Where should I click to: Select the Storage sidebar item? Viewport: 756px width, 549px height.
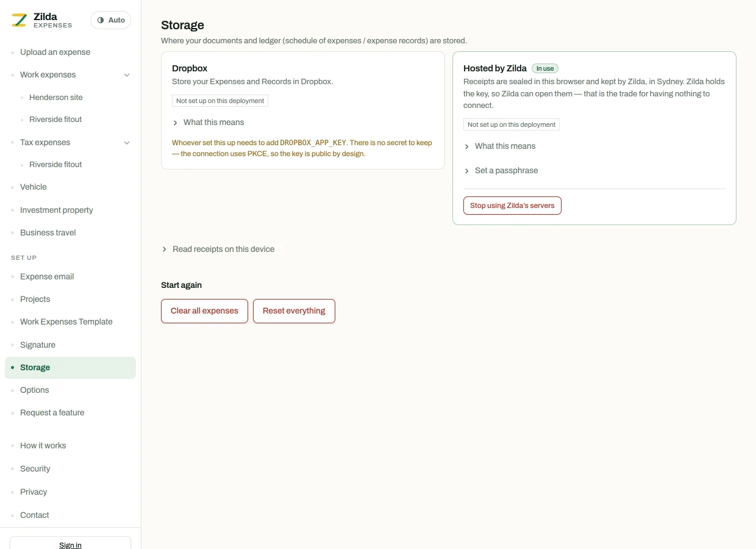(x=70, y=367)
